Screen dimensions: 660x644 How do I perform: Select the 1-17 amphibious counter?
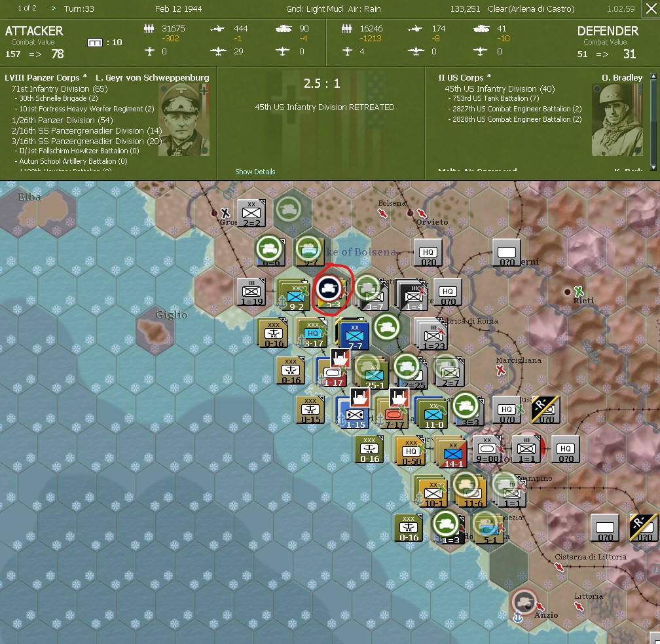(333, 373)
